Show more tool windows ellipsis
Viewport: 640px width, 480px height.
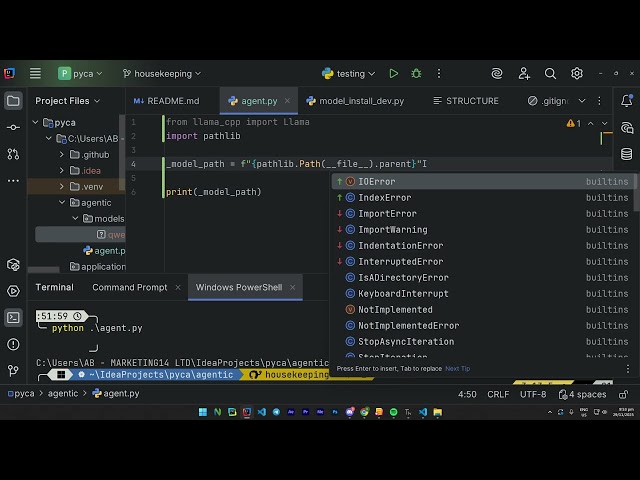pos(13,180)
